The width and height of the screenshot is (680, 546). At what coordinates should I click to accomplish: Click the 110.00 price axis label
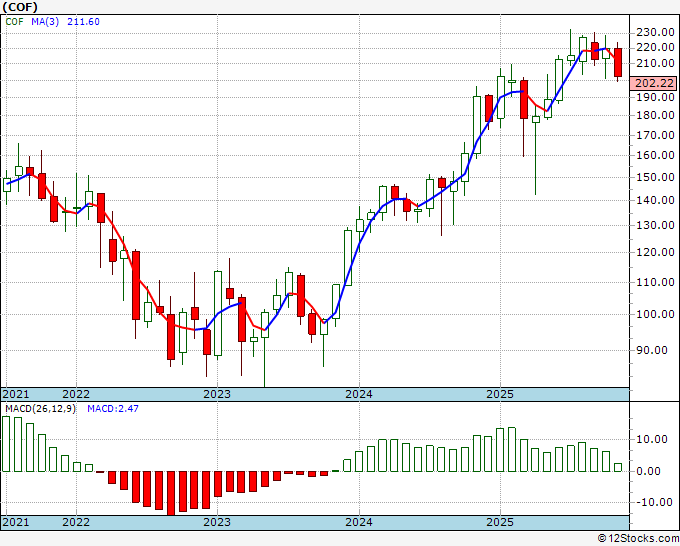pyautogui.click(x=655, y=282)
